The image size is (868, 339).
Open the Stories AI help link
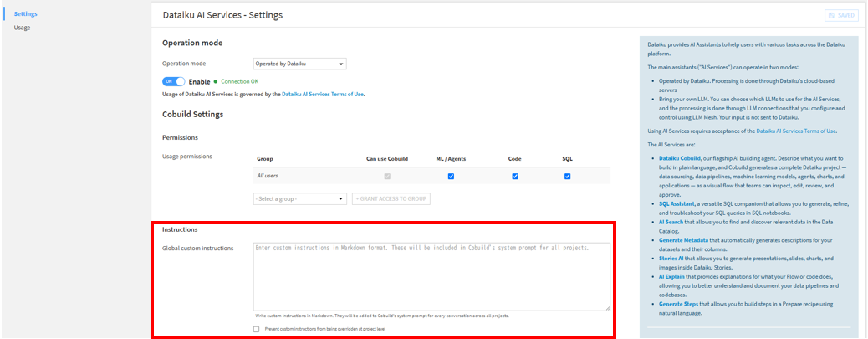point(672,259)
